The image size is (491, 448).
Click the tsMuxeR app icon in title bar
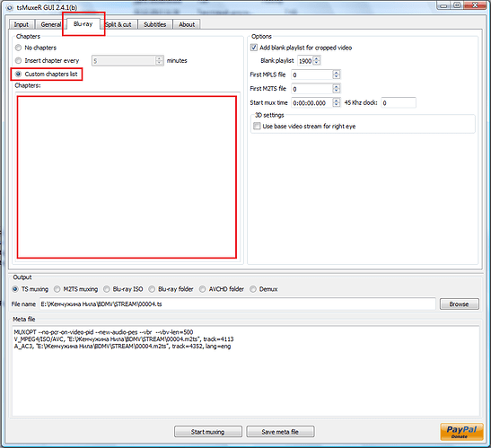[10, 7]
